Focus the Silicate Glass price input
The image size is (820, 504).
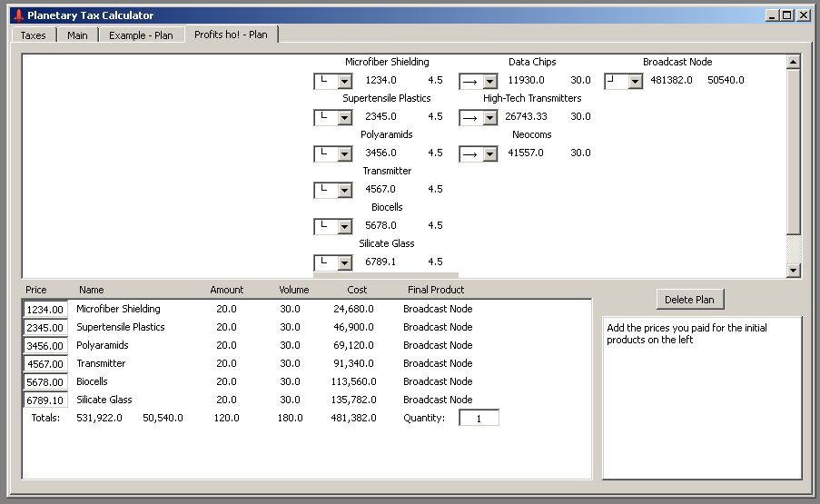(44, 400)
